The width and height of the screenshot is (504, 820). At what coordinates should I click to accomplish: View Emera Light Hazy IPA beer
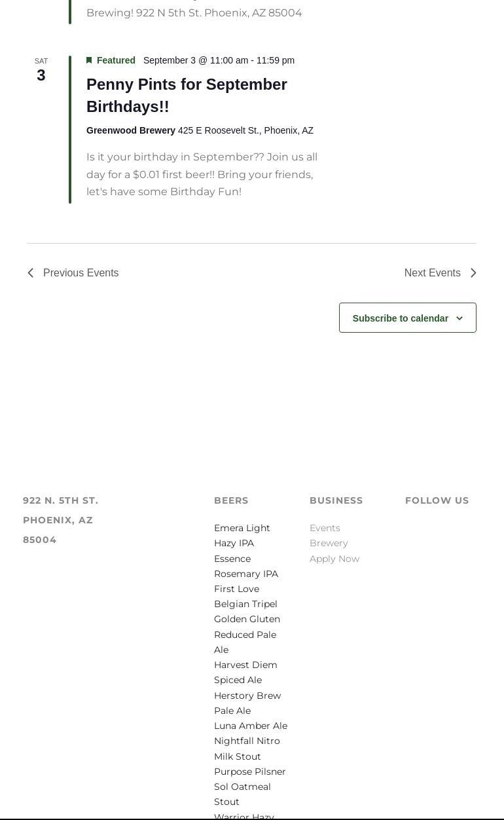242,535
